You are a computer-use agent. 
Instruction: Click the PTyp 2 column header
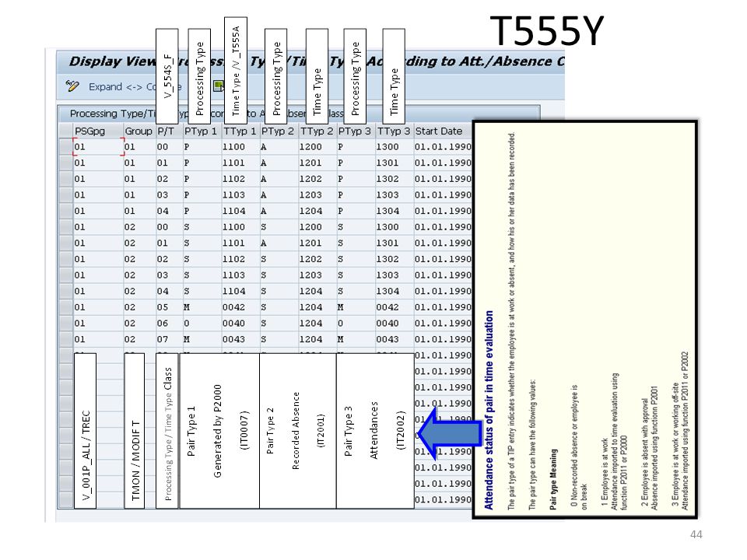(279, 131)
